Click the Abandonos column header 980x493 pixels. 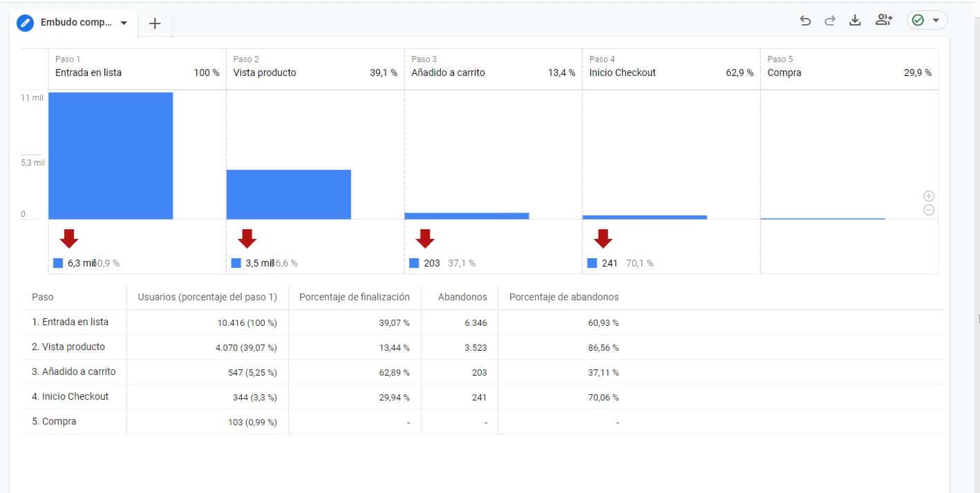tap(462, 297)
